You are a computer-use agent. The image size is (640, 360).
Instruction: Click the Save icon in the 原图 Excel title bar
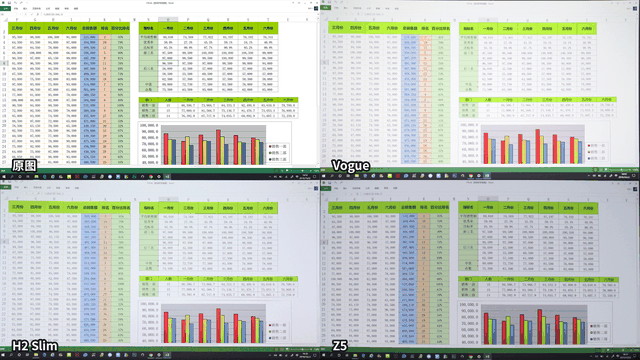tap(9, 3)
